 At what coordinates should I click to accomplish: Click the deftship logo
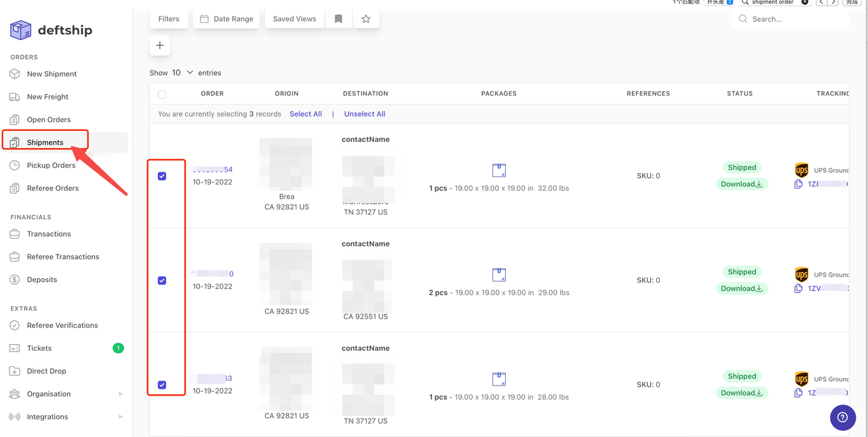tap(51, 30)
